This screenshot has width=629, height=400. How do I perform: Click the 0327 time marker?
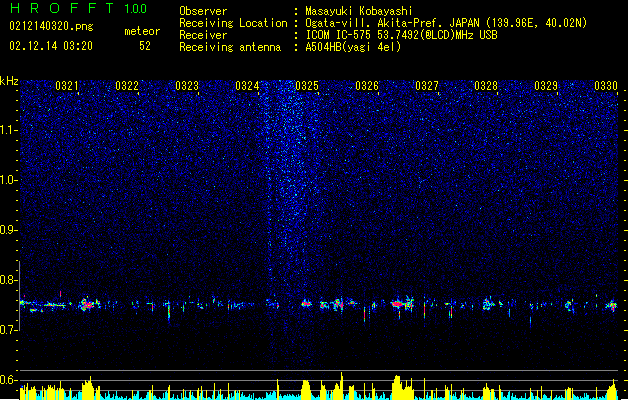pyautogui.click(x=427, y=86)
